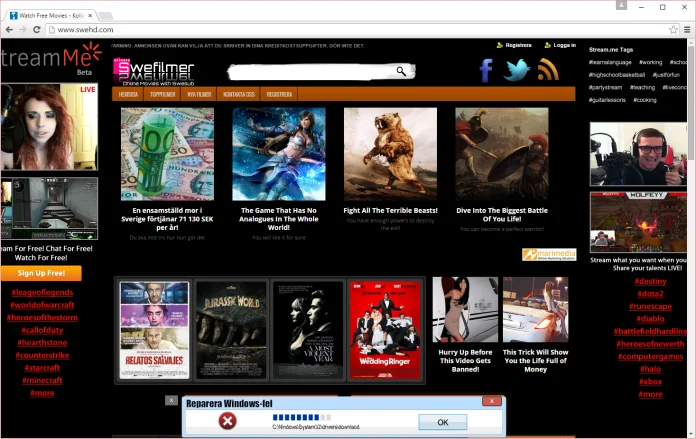Select the Watch Free Movies browser tab
This screenshot has width=696, height=439.
50,16
